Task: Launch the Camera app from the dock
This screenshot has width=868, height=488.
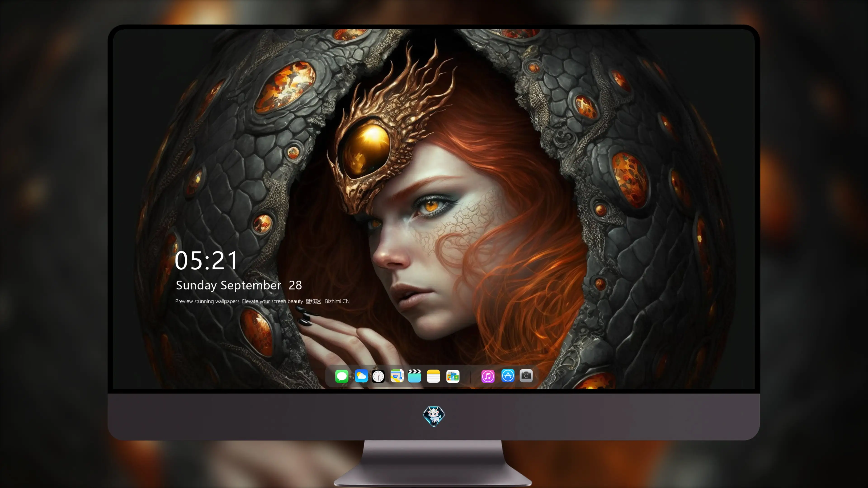Action: 526,375
